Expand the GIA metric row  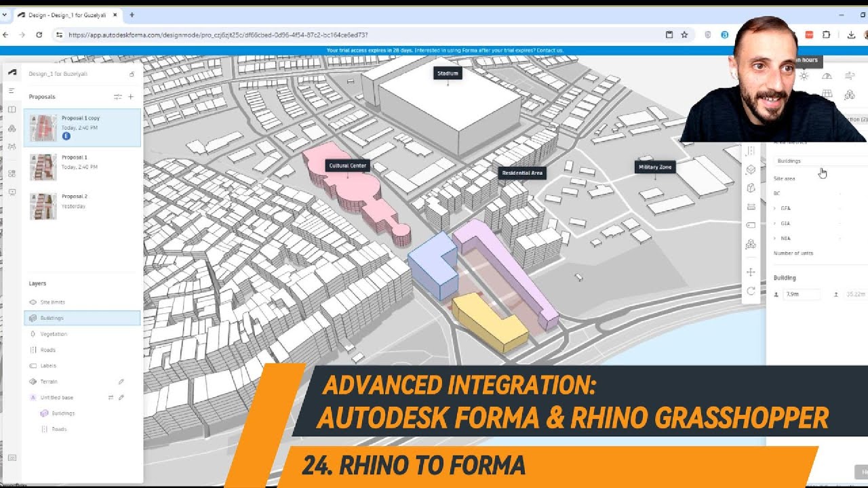click(774, 223)
